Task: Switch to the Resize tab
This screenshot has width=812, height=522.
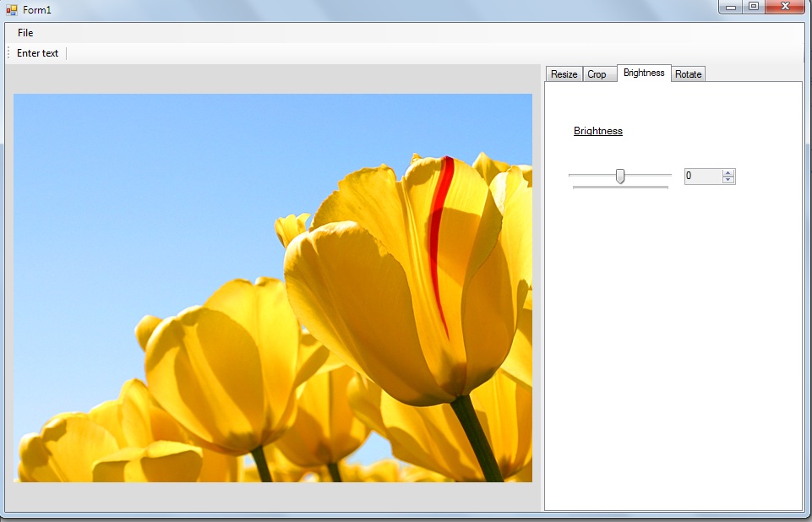Action: [x=564, y=74]
